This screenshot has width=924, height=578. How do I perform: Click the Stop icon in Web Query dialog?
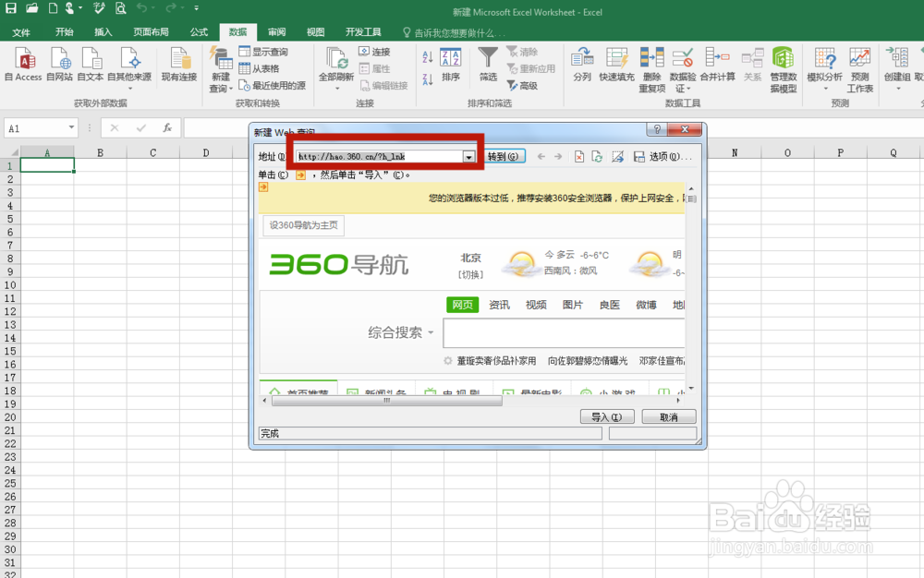point(579,157)
